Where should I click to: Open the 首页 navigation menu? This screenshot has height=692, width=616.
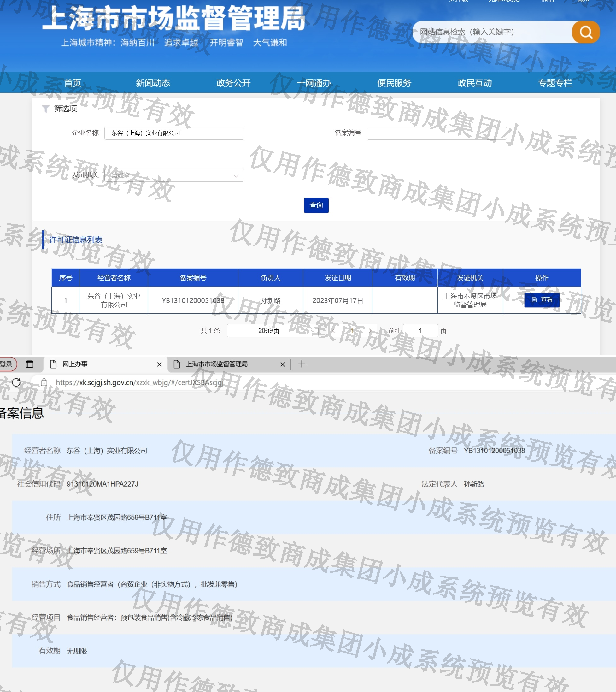[x=73, y=83]
